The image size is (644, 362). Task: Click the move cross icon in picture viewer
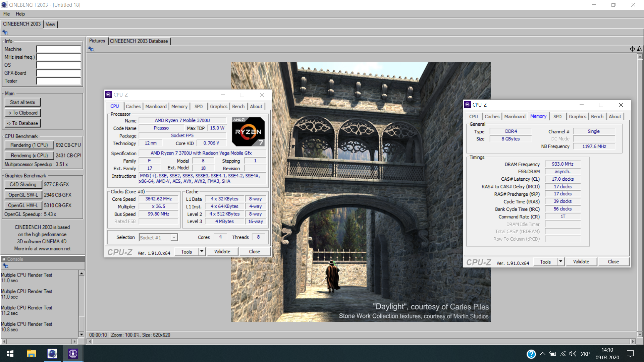click(632, 49)
